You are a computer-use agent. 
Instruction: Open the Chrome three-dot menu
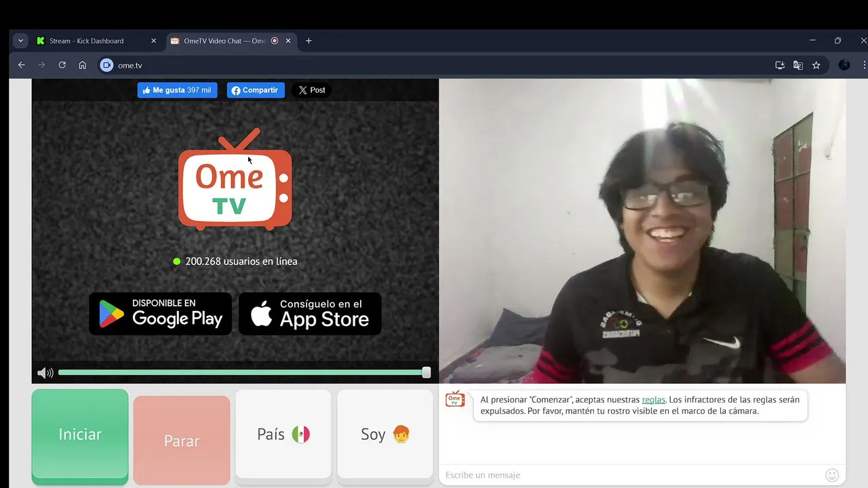click(x=864, y=65)
